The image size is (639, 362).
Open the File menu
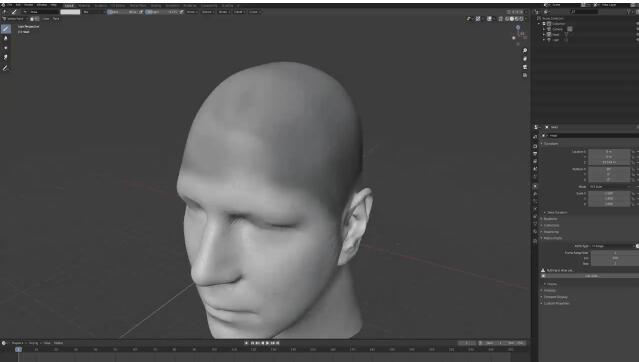(9, 5)
